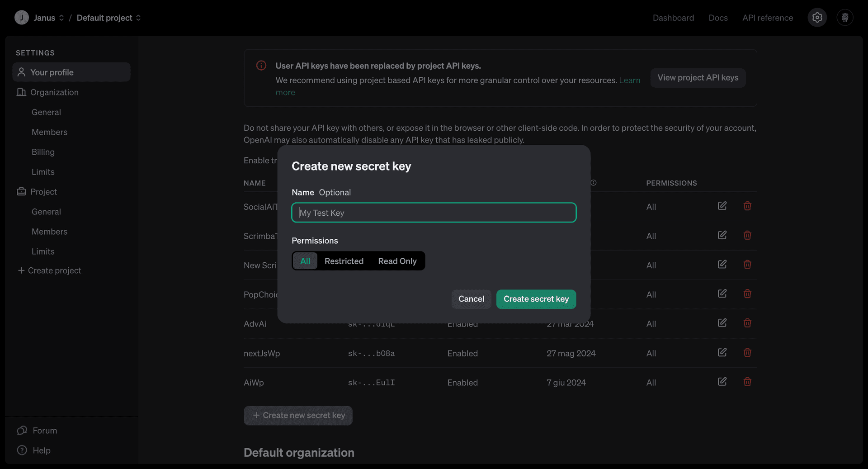Screen dimensions: 868x469
Task: Edit the AdvAi key
Action: 722,323
